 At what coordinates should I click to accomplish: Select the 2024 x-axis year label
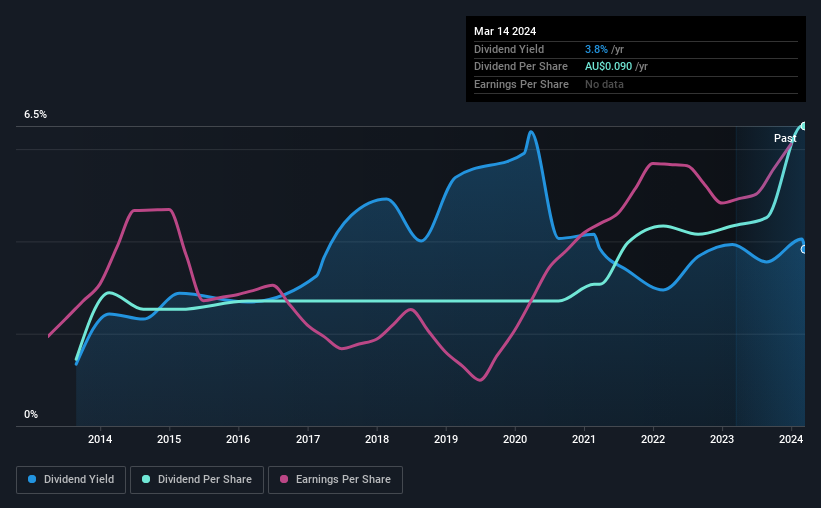(791, 439)
